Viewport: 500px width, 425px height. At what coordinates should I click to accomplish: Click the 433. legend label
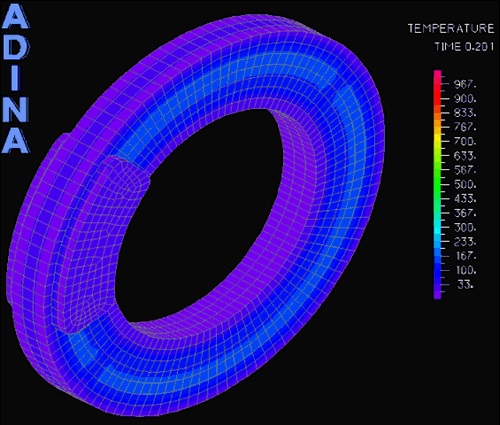tap(465, 199)
